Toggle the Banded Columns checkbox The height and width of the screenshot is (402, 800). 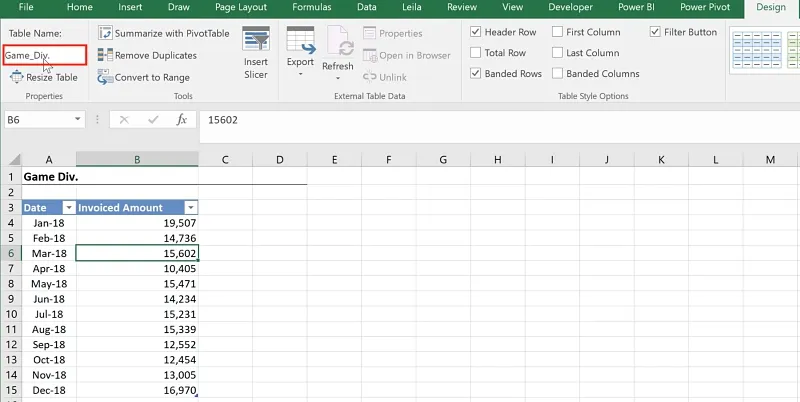[x=558, y=74]
